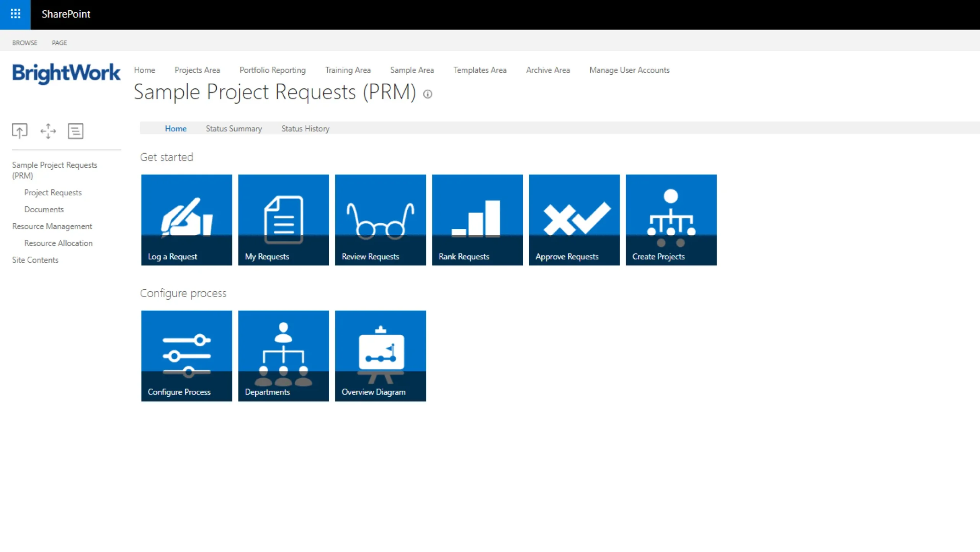Click the share/upload arrow icon in sidebar
Viewport: 980px width, 552px height.
(x=20, y=131)
